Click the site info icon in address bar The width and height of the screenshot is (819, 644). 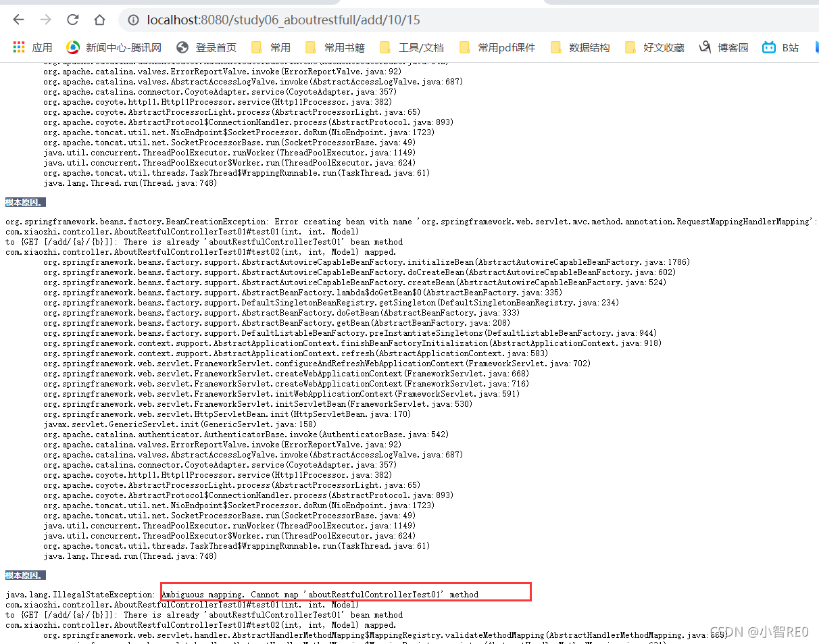click(x=134, y=20)
